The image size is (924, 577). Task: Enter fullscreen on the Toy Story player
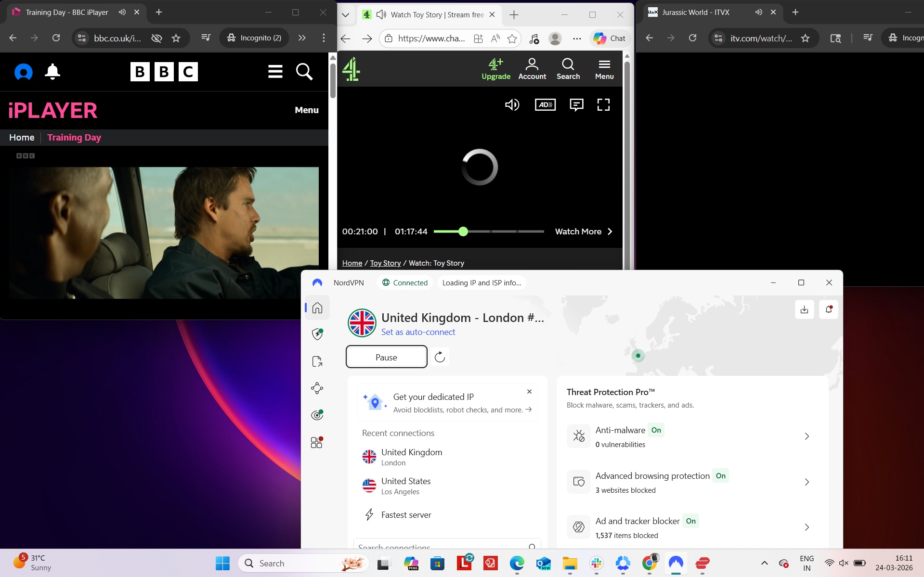coord(603,104)
